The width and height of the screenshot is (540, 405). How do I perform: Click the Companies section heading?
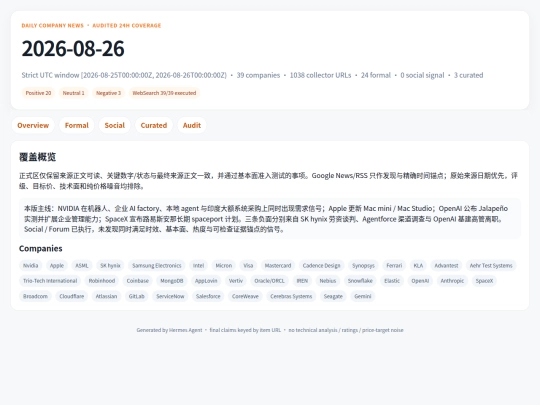tap(41, 249)
